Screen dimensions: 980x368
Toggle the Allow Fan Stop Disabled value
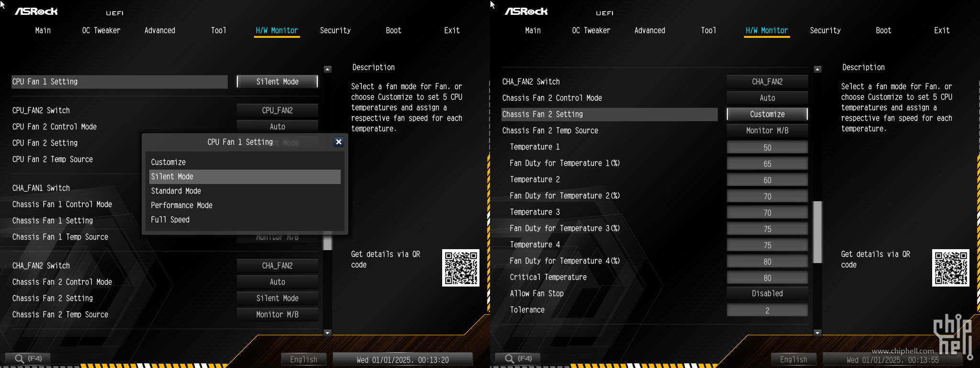coord(767,294)
